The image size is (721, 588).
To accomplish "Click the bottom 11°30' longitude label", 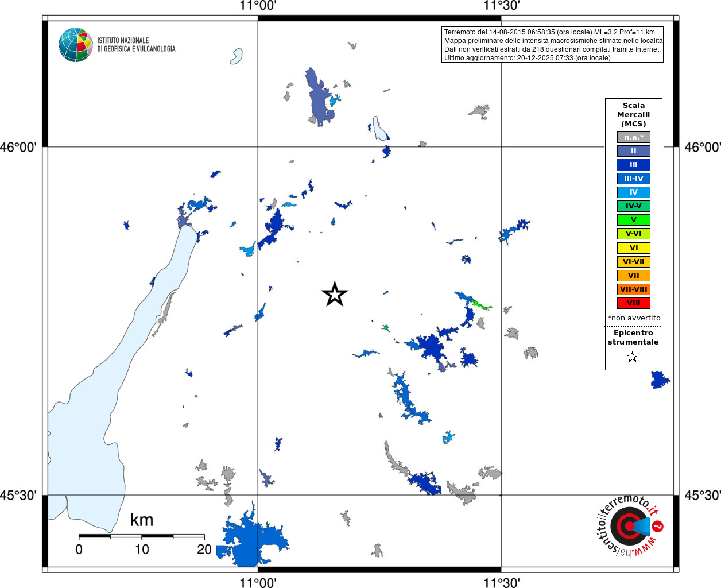I will click(x=501, y=582).
